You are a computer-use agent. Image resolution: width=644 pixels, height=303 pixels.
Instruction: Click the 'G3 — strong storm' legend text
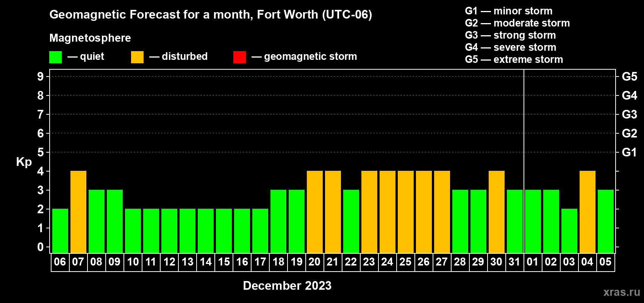tap(510, 35)
